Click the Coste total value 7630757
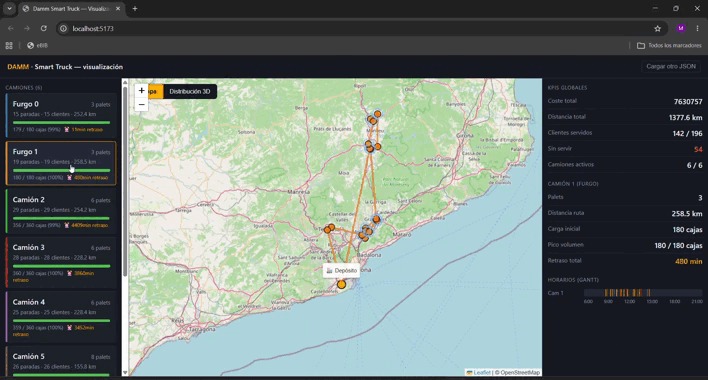 tap(688, 102)
